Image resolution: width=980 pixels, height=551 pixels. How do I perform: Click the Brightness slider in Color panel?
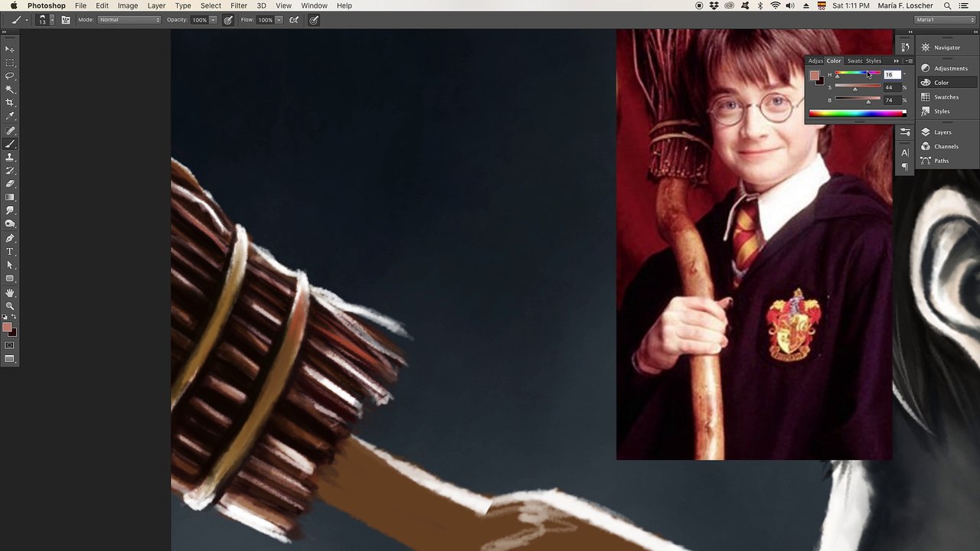[857, 100]
